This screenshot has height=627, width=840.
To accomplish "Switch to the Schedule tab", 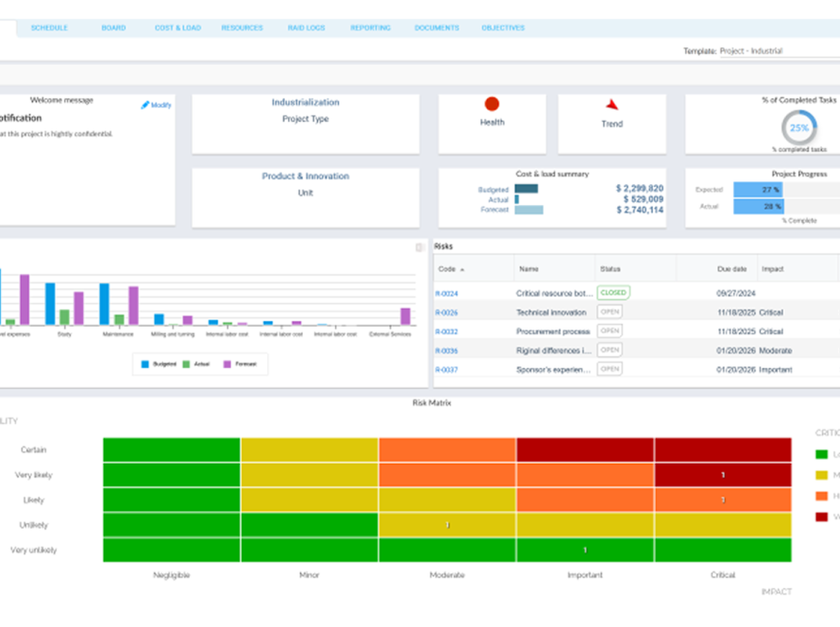I will click(49, 28).
